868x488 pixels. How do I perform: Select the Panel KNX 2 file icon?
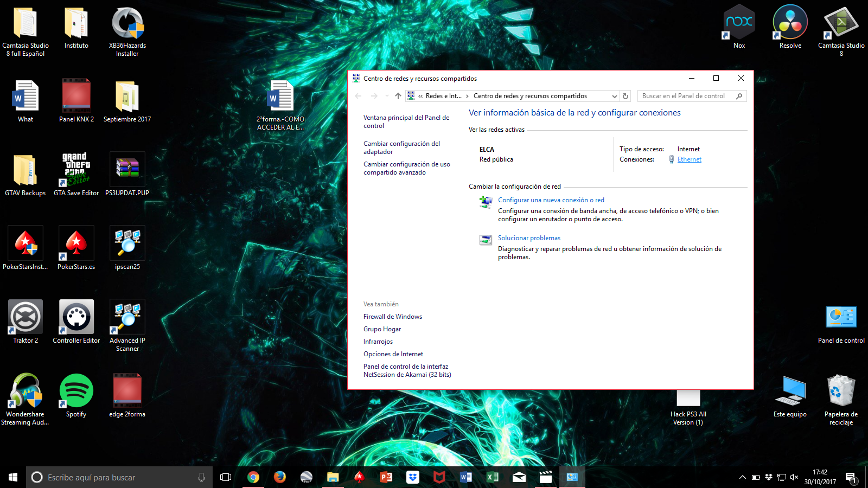pos(76,101)
